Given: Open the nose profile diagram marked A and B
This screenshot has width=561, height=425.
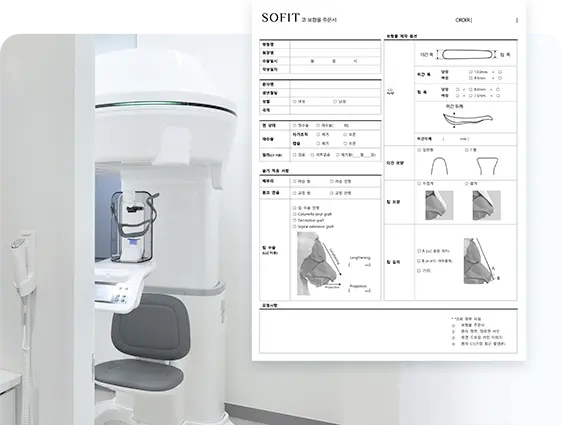Looking at the screenshot, I should coord(481,261).
